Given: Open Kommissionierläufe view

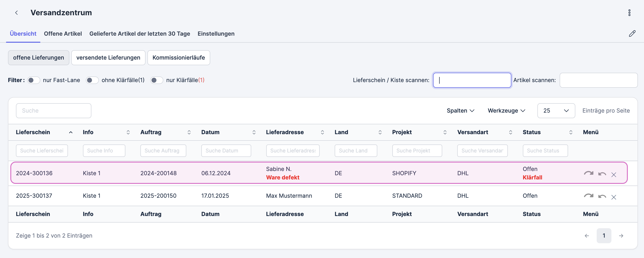Looking at the screenshot, I should tap(179, 58).
